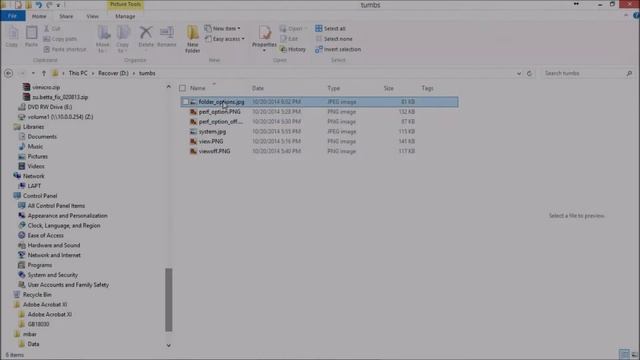Switch to the View tab
Image resolution: width=640 pixels, height=360 pixels.
[x=92, y=16]
